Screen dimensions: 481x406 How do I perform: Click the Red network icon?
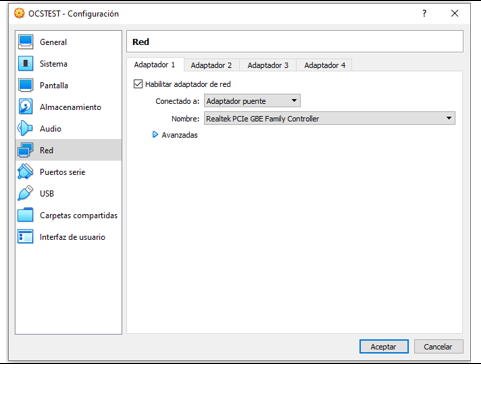click(x=26, y=150)
